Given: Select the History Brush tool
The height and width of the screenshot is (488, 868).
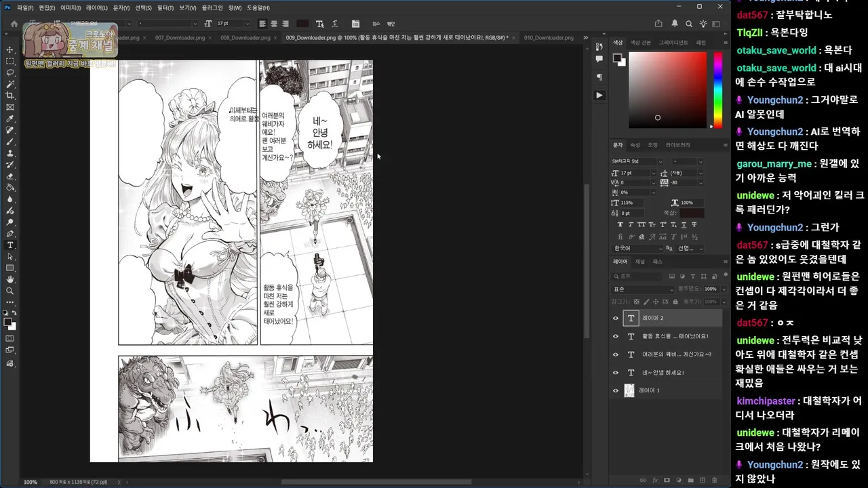Looking at the screenshot, I should pos(10,165).
